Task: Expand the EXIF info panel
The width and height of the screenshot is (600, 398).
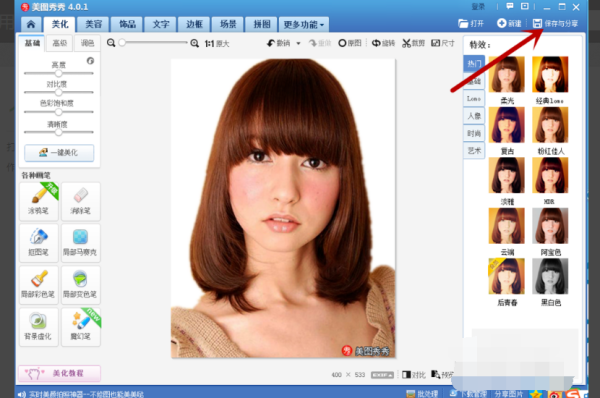Action: 382,375
